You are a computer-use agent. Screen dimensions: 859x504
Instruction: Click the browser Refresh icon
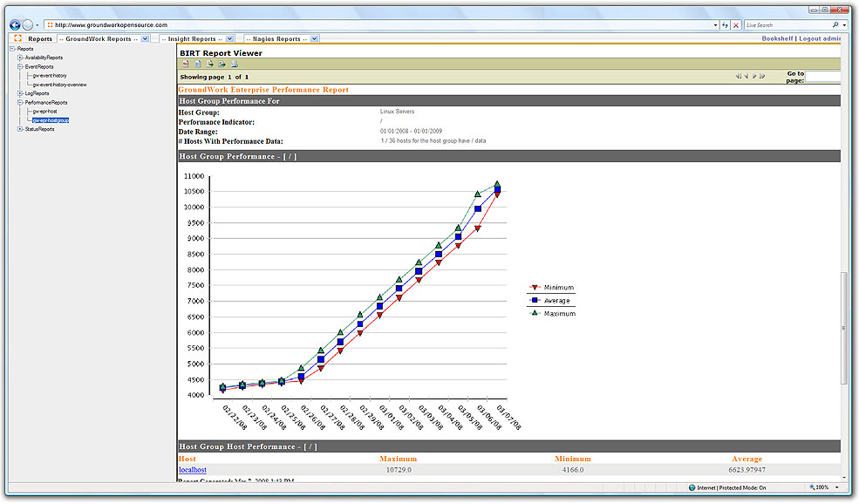tap(725, 24)
